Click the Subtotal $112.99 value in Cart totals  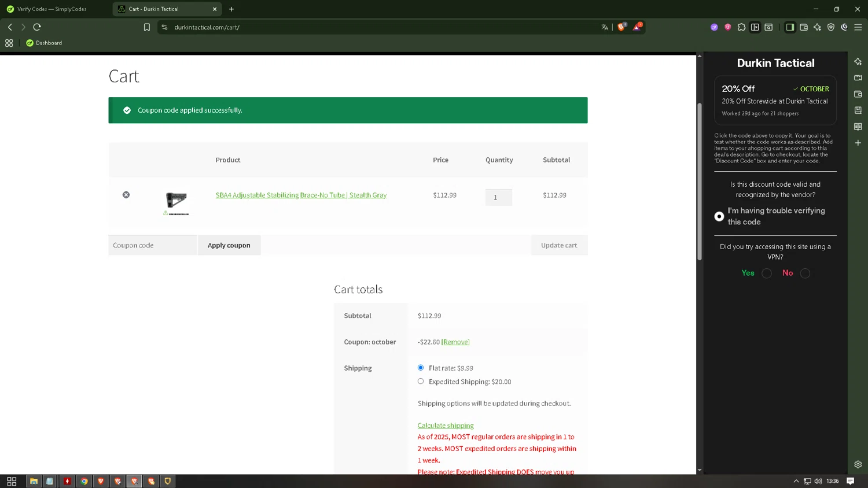429,316
